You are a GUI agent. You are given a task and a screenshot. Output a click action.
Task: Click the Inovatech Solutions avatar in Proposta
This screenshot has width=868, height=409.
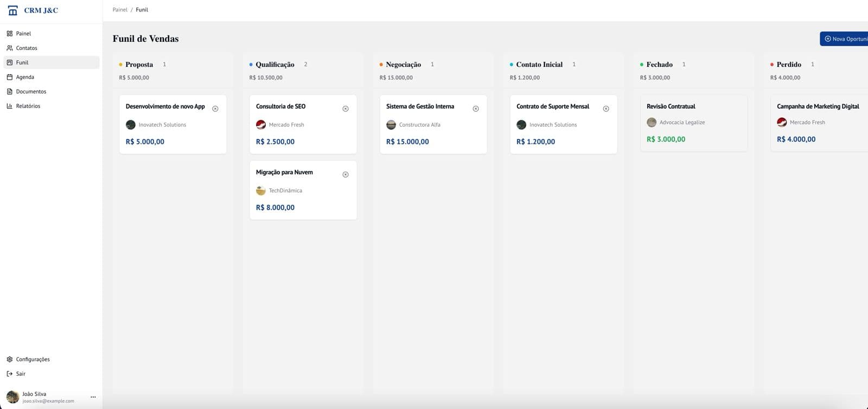tap(131, 125)
